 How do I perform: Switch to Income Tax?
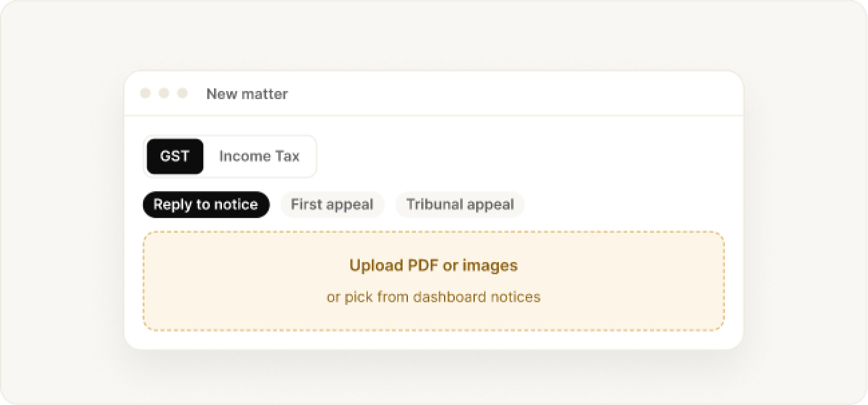point(259,156)
